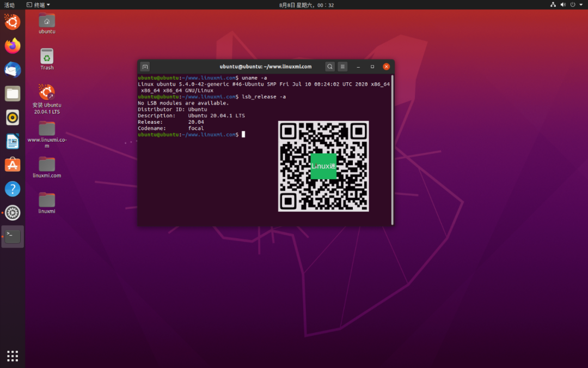Open the terminal hamburger menu
Viewport: 588px width, 368px height.
tap(342, 67)
